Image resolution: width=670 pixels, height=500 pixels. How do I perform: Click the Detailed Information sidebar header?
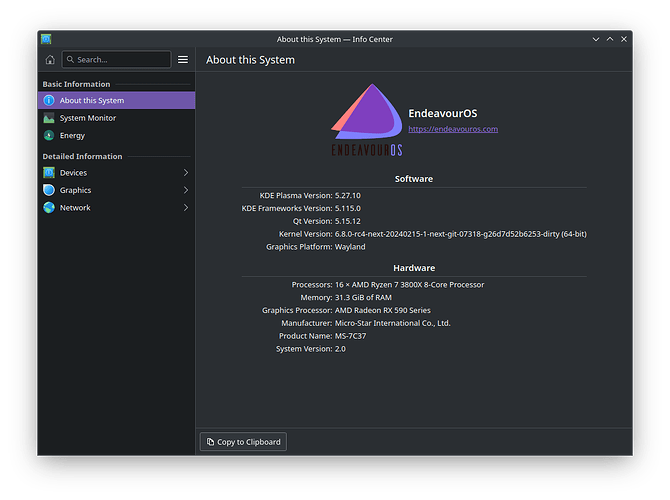[82, 156]
